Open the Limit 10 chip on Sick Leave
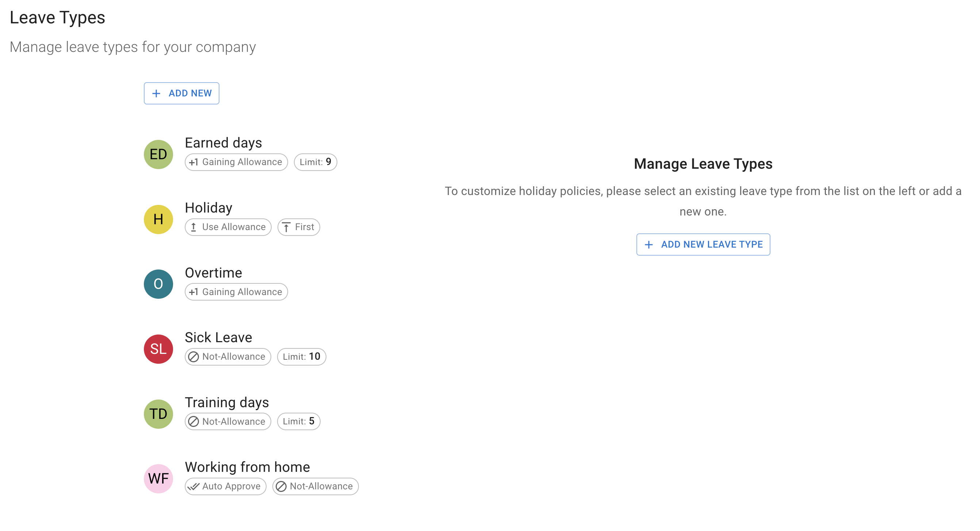Screen dimensions: 980x531 coord(301,356)
